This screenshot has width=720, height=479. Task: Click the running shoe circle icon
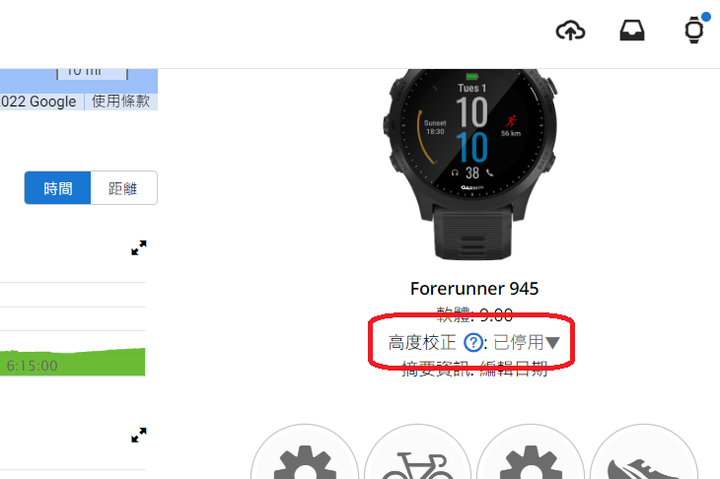(644, 452)
